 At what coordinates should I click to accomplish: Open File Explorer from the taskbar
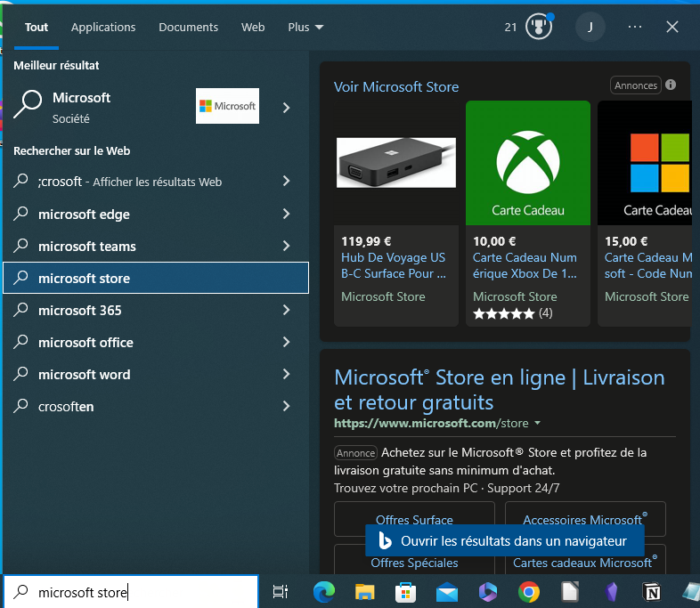coord(365,592)
